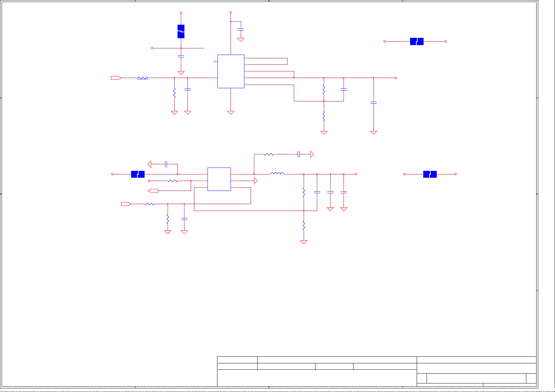Select the vertical blue jumper component
This screenshot has width=555, height=392.
tap(181, 32)
